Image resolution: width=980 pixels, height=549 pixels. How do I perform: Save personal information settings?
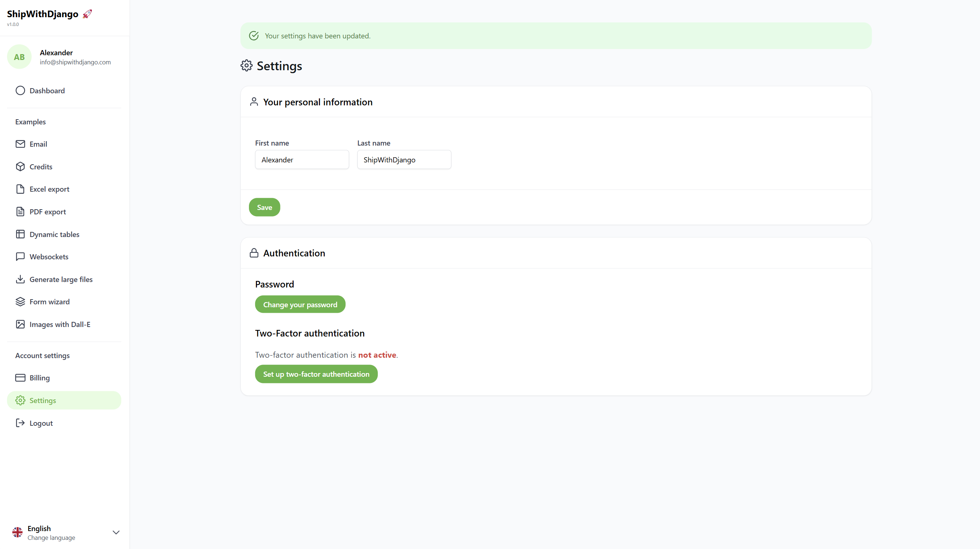coord(265,207)
